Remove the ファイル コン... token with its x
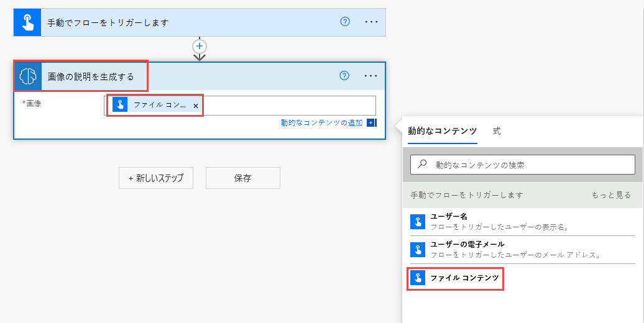This screenshot has width=644, height=323. (196, 106)
